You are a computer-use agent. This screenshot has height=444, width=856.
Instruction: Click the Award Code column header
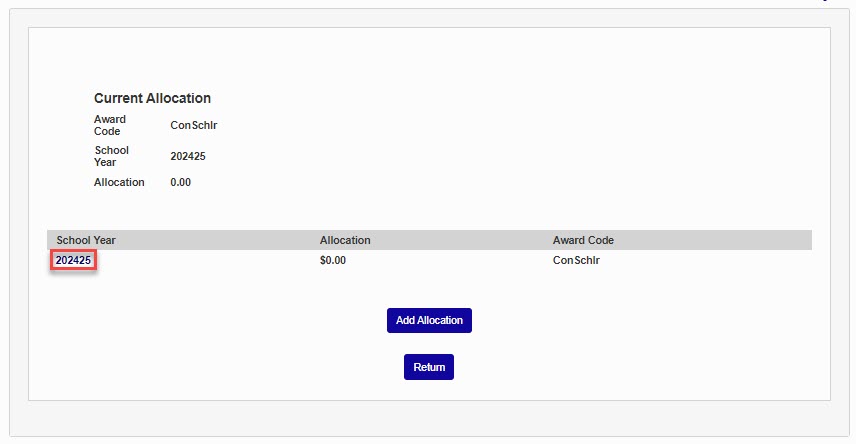583,240
